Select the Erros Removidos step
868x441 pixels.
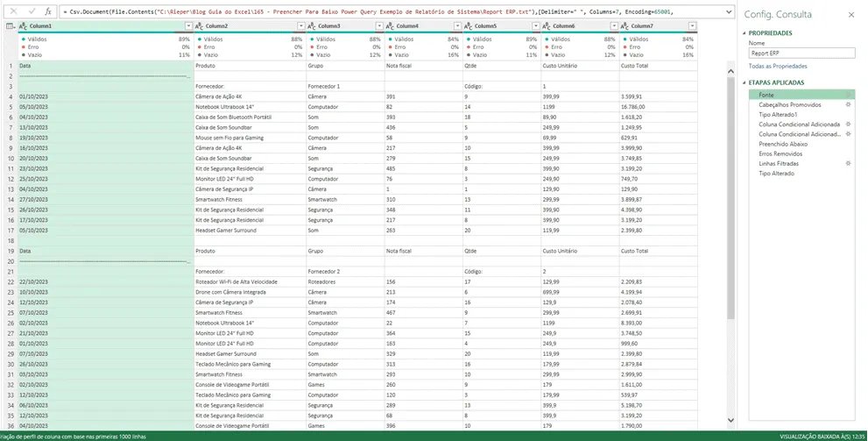[780, 154]
